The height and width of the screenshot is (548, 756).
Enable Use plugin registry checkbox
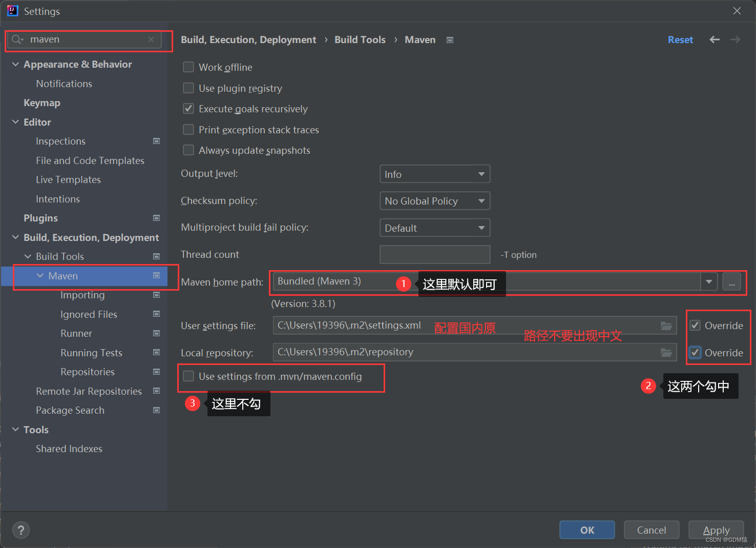point(188,88)
